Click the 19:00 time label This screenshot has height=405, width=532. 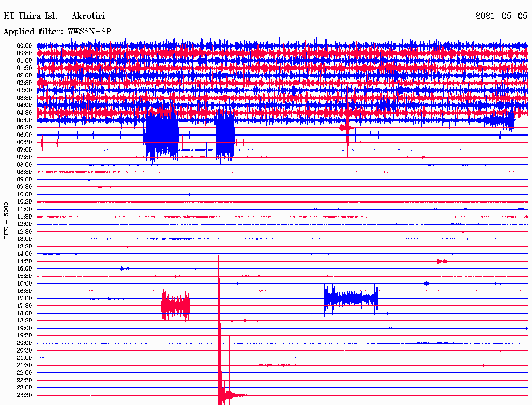click(24, 328)
